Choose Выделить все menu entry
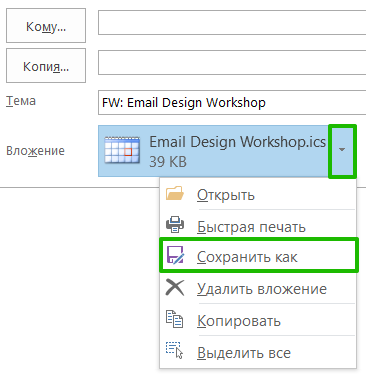The image size is (366, 375). point(257,352)
